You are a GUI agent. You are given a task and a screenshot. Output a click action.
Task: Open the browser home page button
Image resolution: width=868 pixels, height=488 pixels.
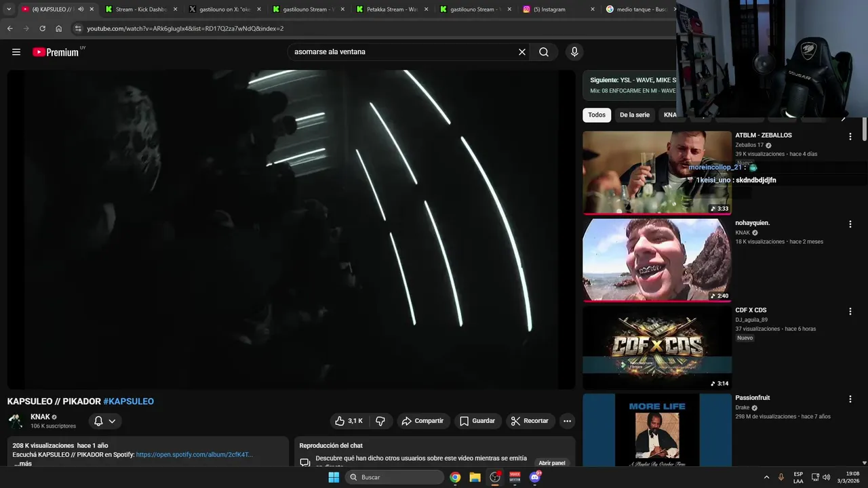[x=58, y=28]
